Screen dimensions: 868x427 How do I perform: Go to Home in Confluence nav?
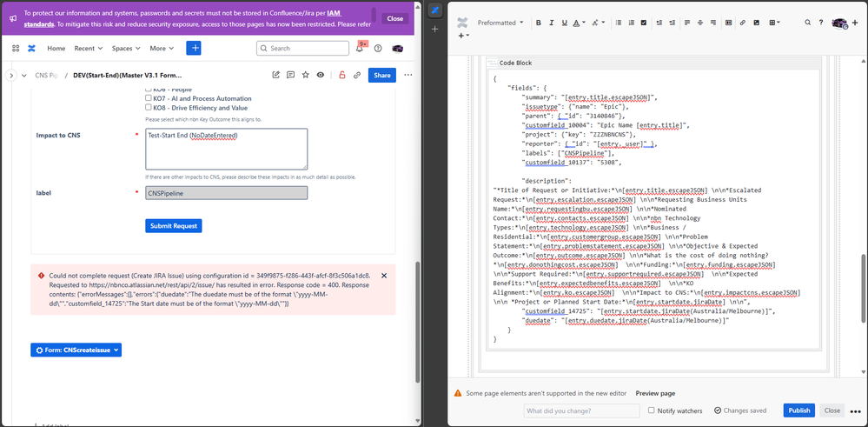pos(56,48)
